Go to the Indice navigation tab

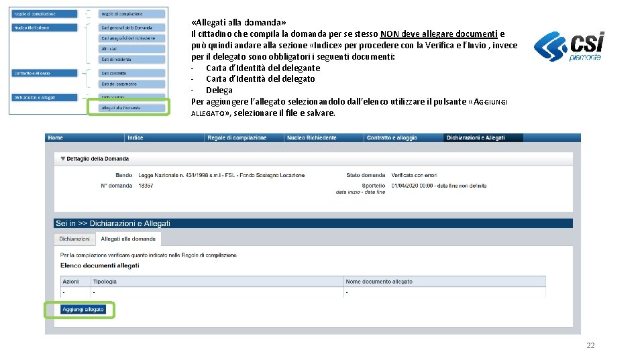pos(164,138)
